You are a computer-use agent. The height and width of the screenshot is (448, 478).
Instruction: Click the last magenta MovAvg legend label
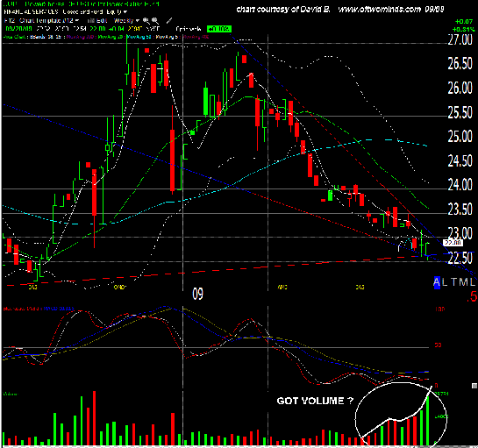click(x=196, y=37)
